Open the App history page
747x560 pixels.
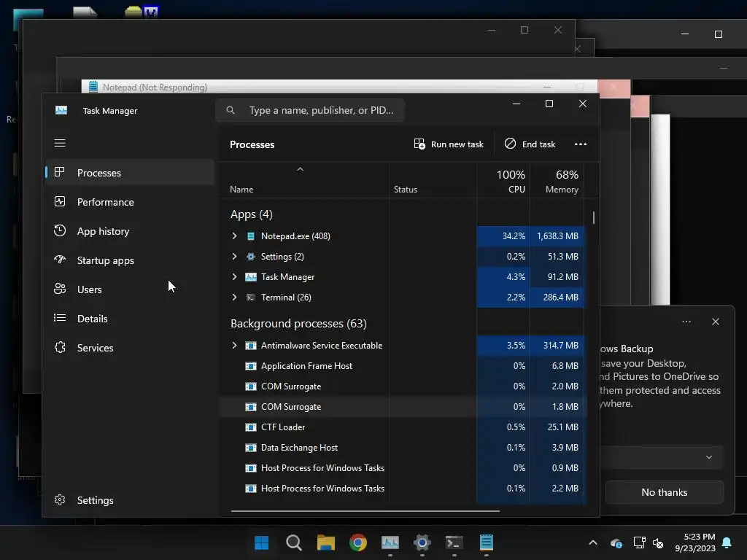pyautogui.click(x=130, y=231)
